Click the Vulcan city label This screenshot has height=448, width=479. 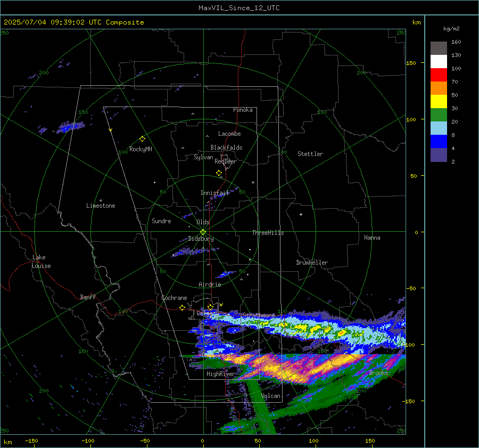pos(271,396)
